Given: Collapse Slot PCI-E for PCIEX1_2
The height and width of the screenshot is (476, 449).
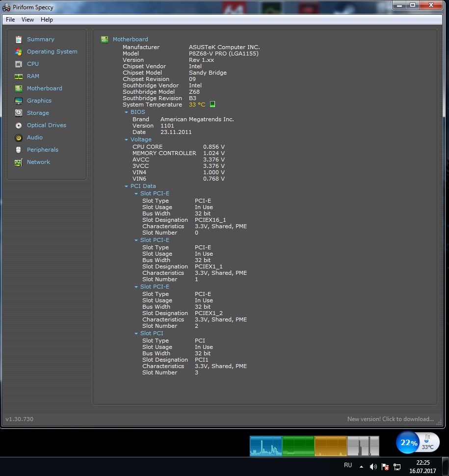Looking at the screenshot, I should [136, 287].
